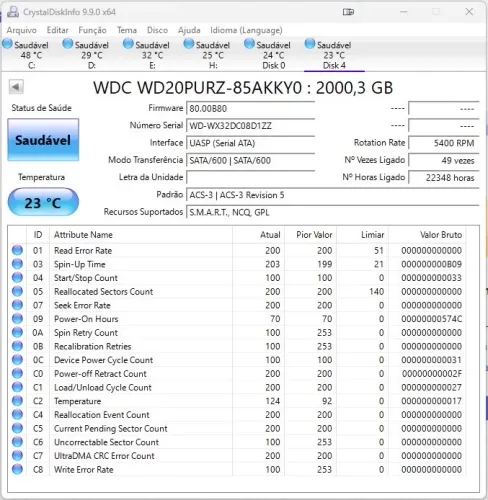488x500 pixels.
Task: Select the D: drive at 29 °C
Action: [x=92, y=55]
